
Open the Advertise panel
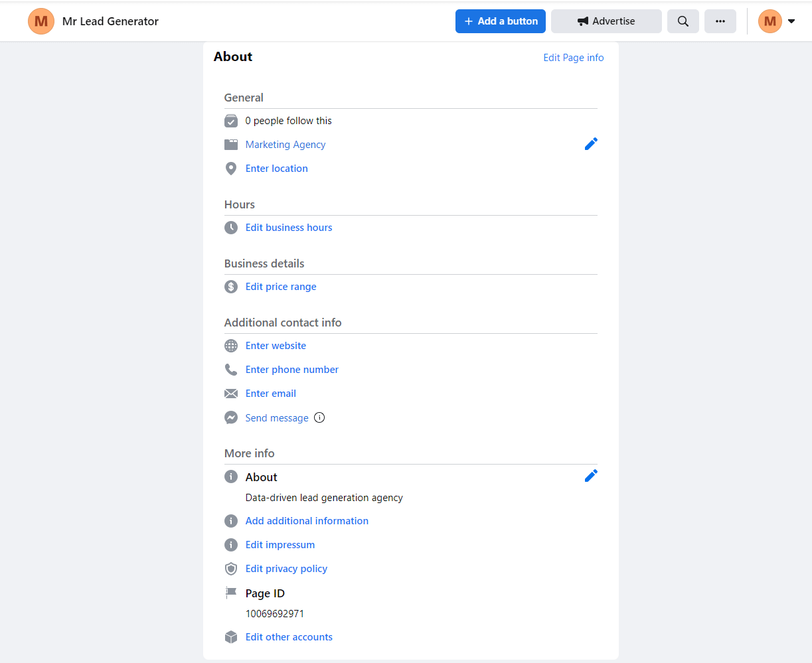tap(606, 21)
